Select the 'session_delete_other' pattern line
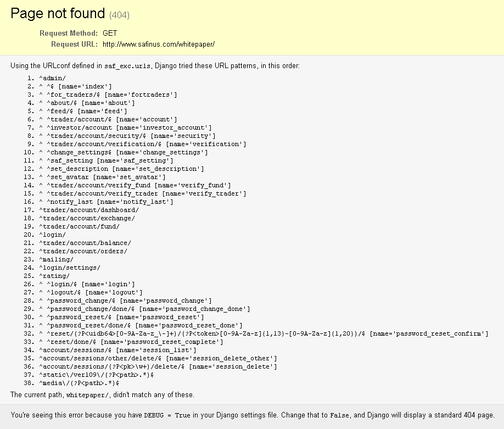This screenshot has width=504, height=429. tap(158, 358)
